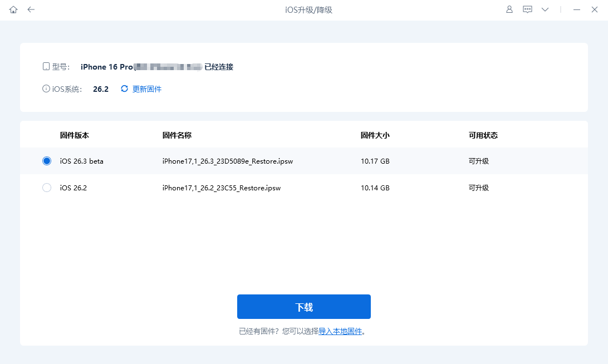Click the info icon before iOS系统

click(45, 88)
